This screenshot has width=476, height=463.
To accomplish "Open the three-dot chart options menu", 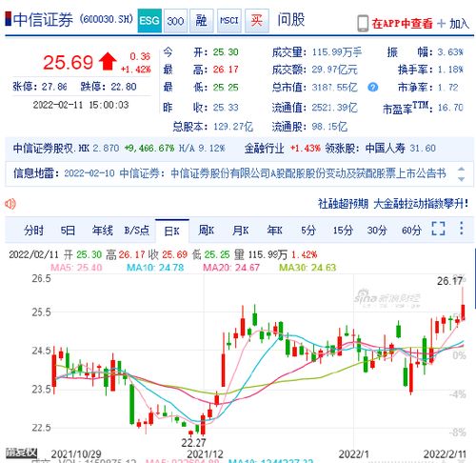I will [462, 229].
